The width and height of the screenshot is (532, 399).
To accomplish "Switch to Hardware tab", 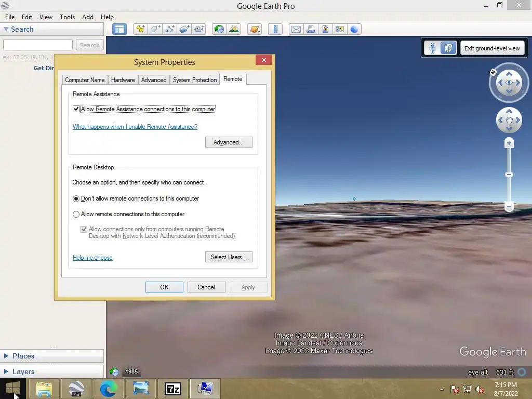I will [123, 80].
